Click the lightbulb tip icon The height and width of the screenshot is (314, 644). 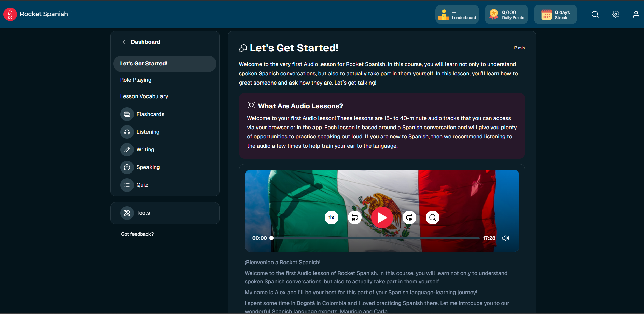click(251, 106)
